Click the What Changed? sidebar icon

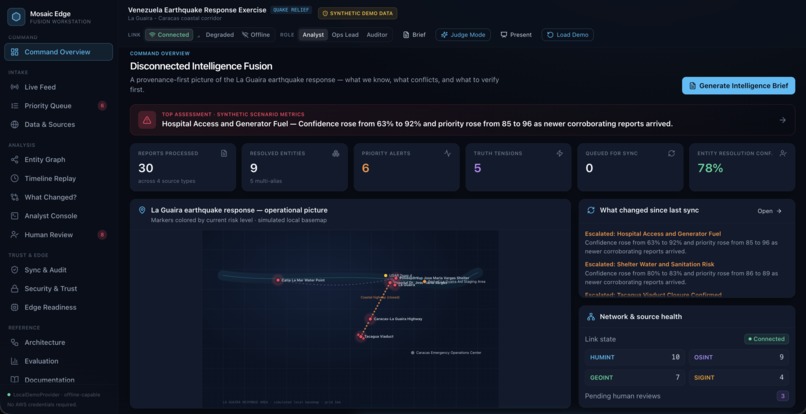14,197
